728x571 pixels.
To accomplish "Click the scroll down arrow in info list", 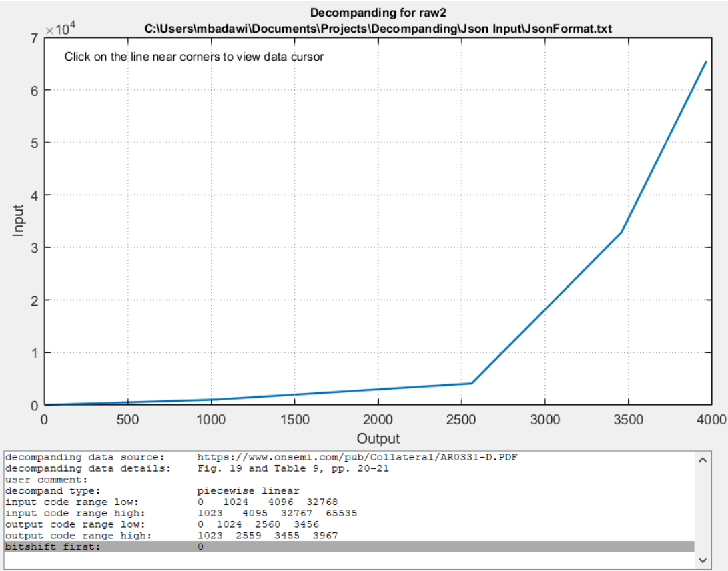I will coord(703,560).
